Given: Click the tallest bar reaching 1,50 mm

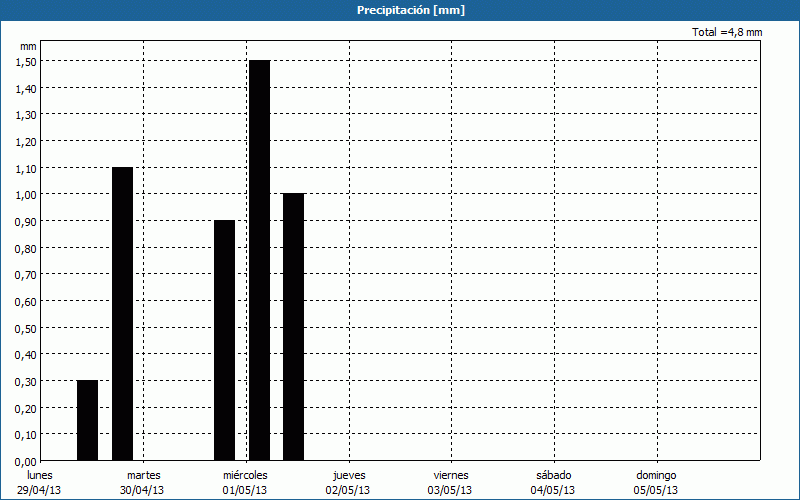Looking at the screenshot, I should click(259, 260).
